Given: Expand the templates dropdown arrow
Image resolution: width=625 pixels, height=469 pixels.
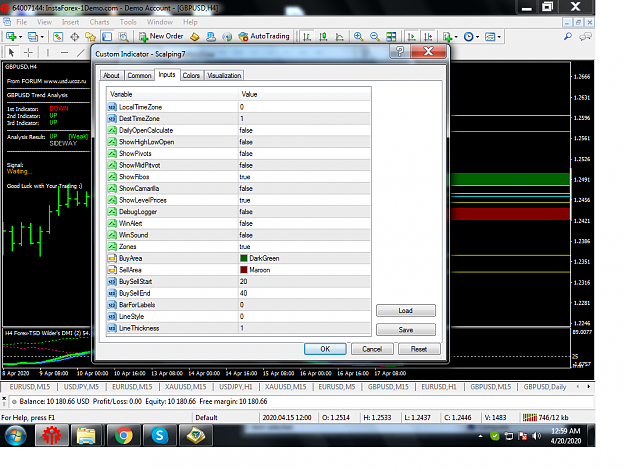Looking at the screenshot, I should click(499, 37).
